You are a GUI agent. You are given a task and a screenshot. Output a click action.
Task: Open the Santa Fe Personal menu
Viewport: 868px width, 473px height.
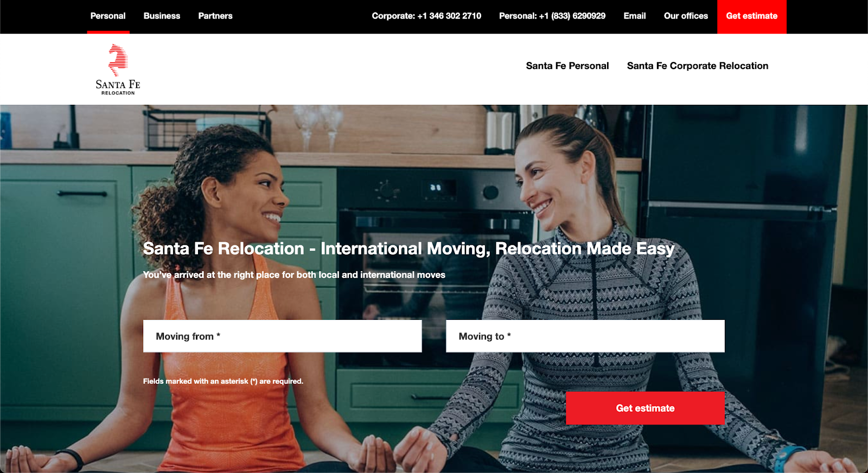click(567, 66)
